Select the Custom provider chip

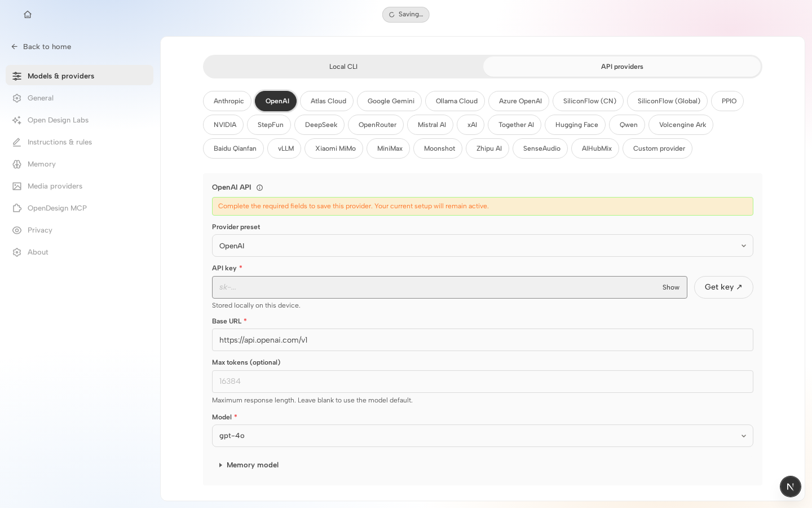[x=657, y=148]
